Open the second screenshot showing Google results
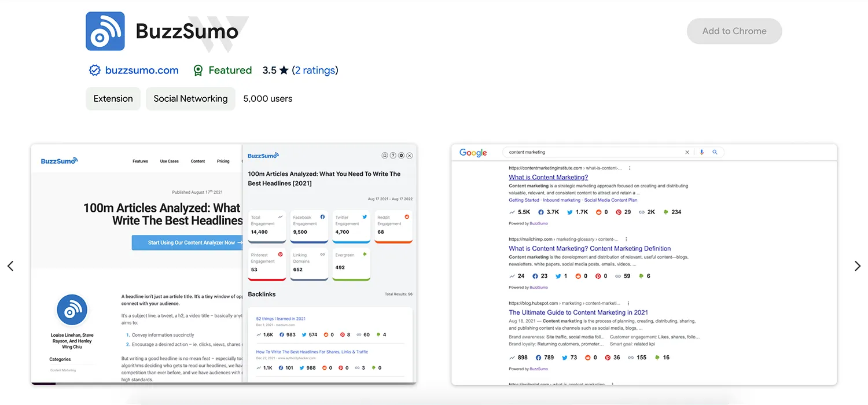 click(644, 264)
